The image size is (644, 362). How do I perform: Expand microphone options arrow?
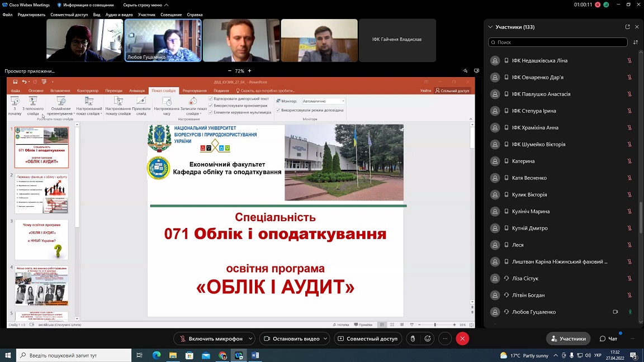click(250, 339)
